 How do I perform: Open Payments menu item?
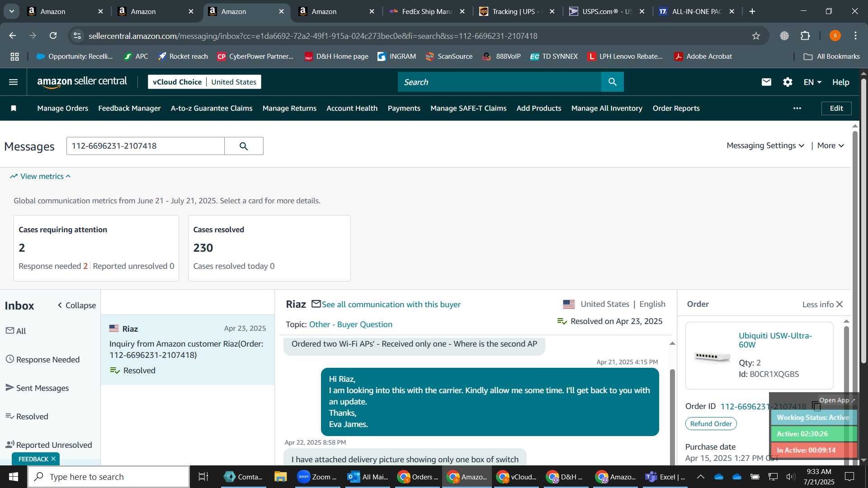404,108
